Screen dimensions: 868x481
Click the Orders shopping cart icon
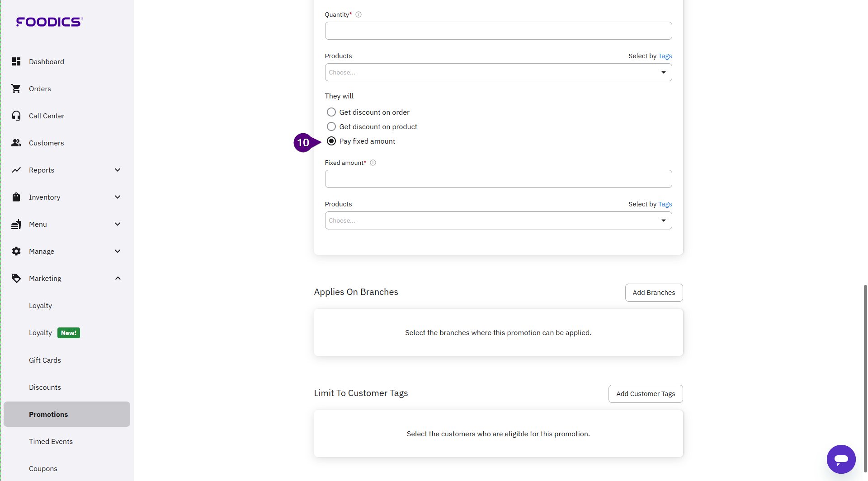16,89
